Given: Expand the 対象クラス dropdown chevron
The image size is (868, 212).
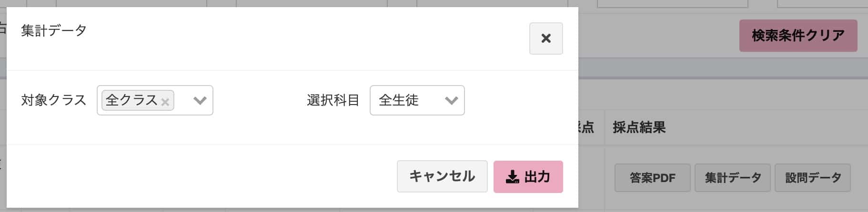Looking at the screenshot, I should [200, 100].
